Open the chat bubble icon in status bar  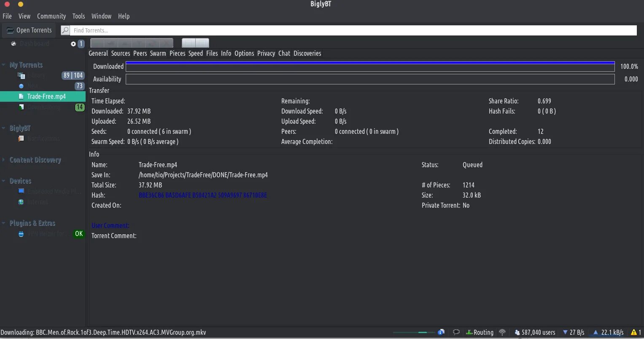(456, 332)
